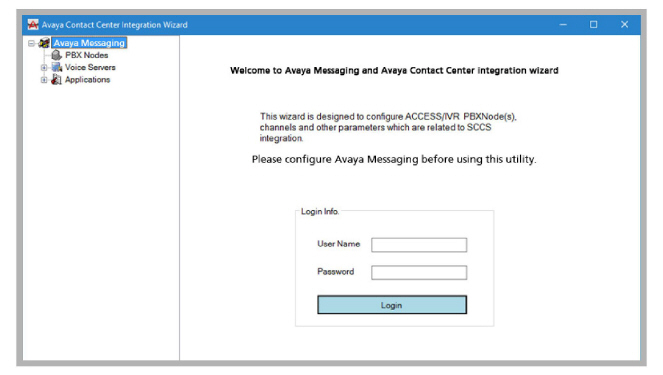The height and width of the screenshot is (375, 663).
Task: Expand the Voice Servers node
Action: (x=44, y=68)
